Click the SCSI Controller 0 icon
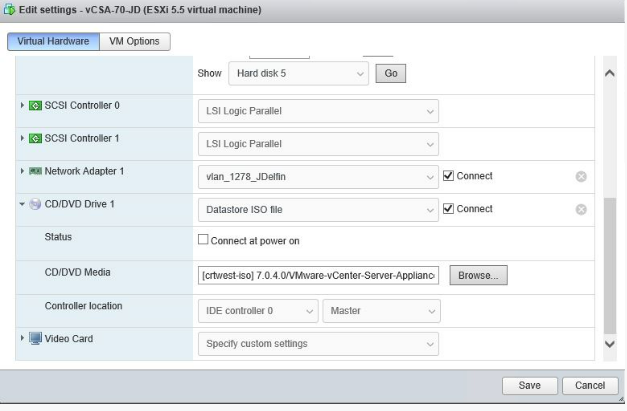 (36, 106)
